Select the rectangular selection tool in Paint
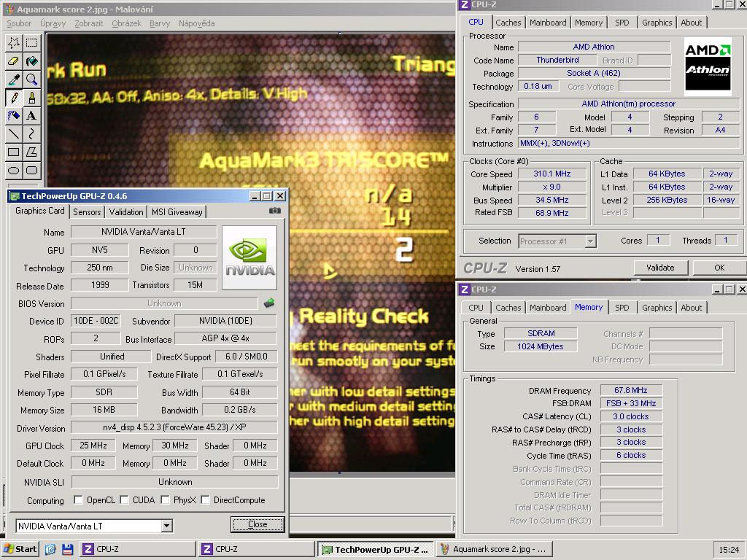Viewport: 747px width, 560px height. click(x=32, y=42)
